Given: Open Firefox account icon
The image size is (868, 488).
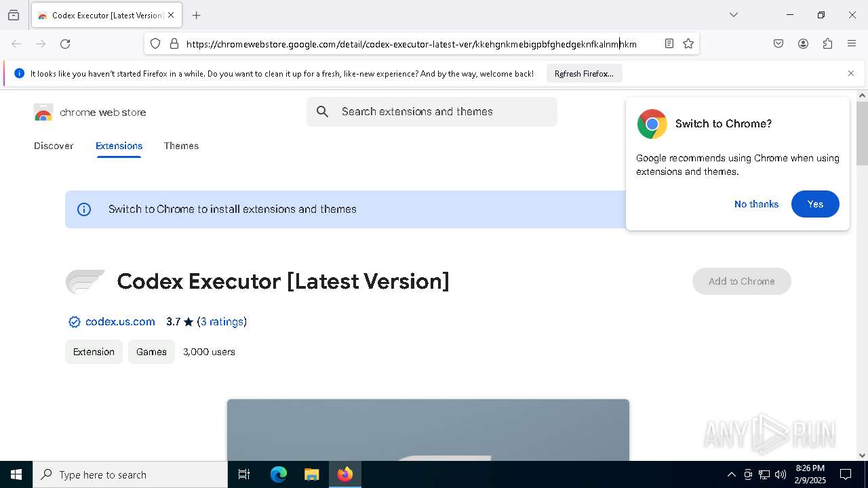Looking at the screenshot, I should [x=803, y=43].
